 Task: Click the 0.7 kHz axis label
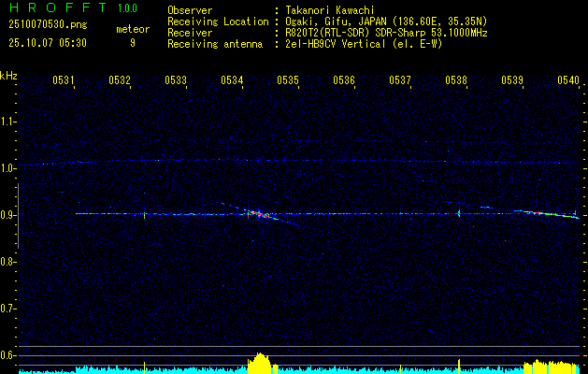[7, 309]
